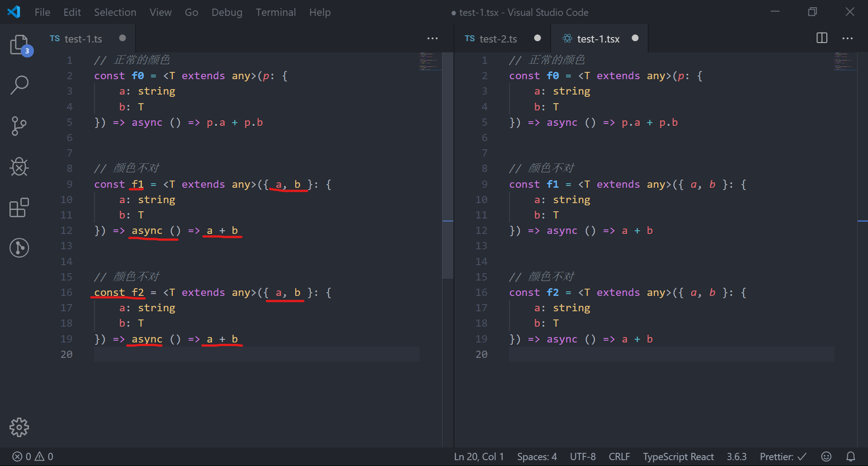This screenshot has width=868, height=466.
Task: Open the Terminal menu
Action: 276,12
